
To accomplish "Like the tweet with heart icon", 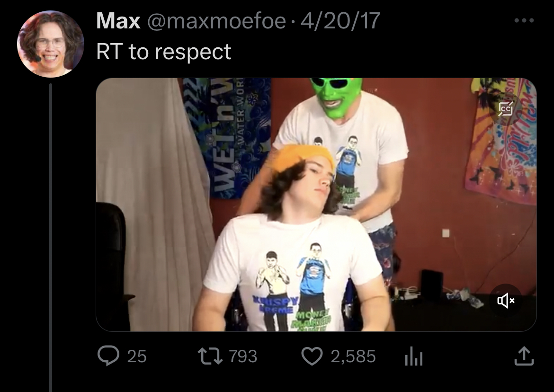I will [312, 356].
